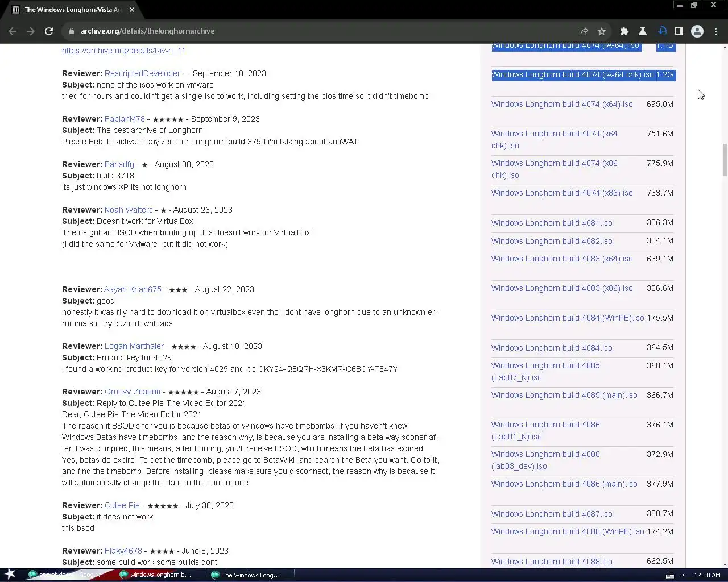Reload the archive.org page
The height and width of the screenshot is (582, 728).
[49, 31]
